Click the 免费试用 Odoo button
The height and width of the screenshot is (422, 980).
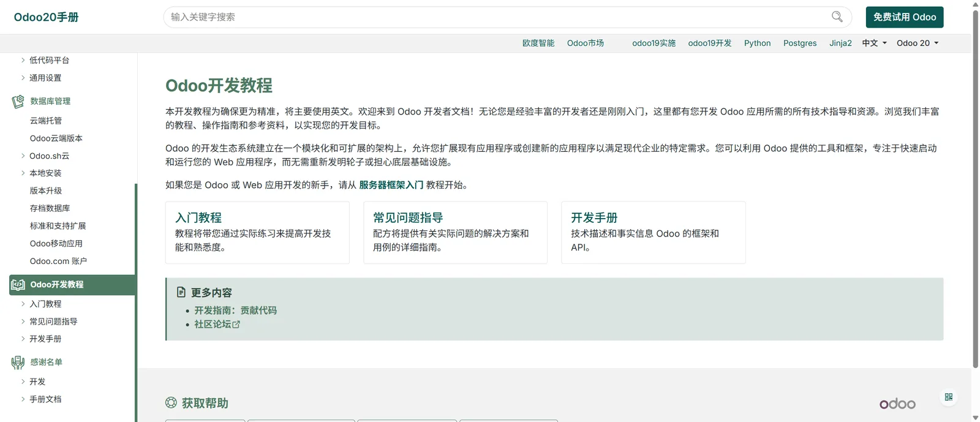click(905, 17)
